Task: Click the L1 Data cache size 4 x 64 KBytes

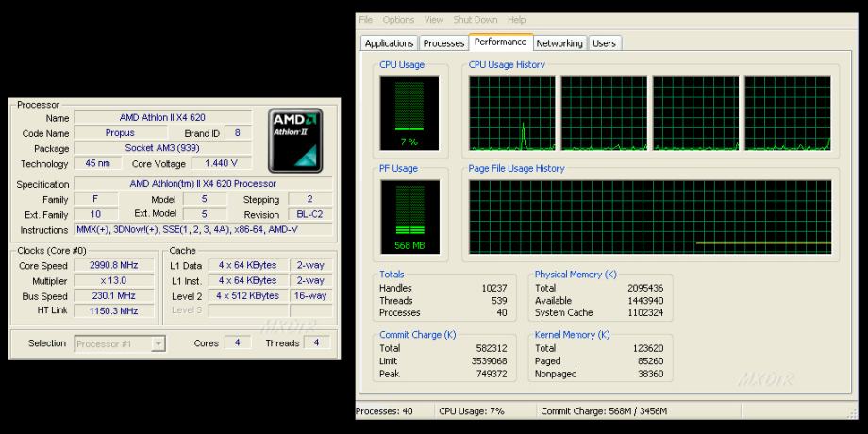Action: pos(247,265)
